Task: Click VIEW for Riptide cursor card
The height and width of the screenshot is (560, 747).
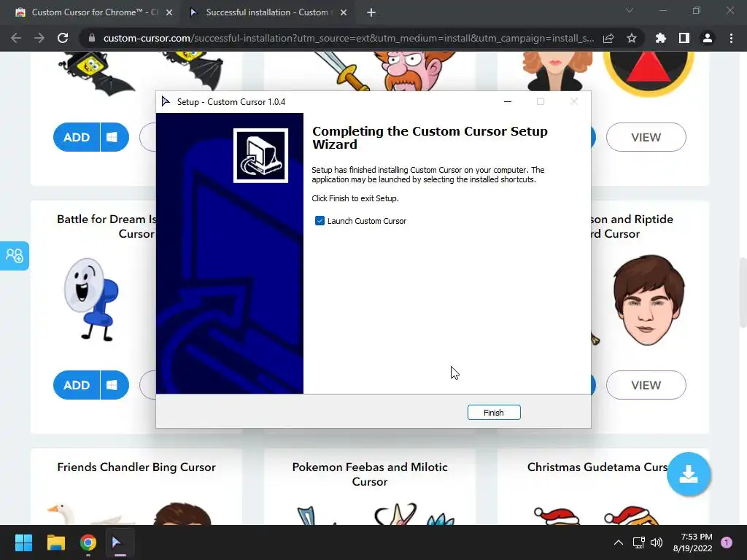Action: pos(646,385)
